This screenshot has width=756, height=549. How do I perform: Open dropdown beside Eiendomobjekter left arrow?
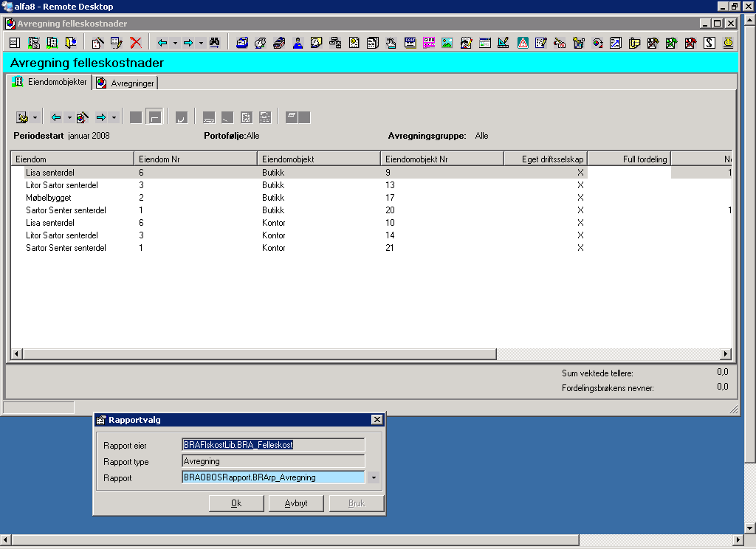pos(69,117)
